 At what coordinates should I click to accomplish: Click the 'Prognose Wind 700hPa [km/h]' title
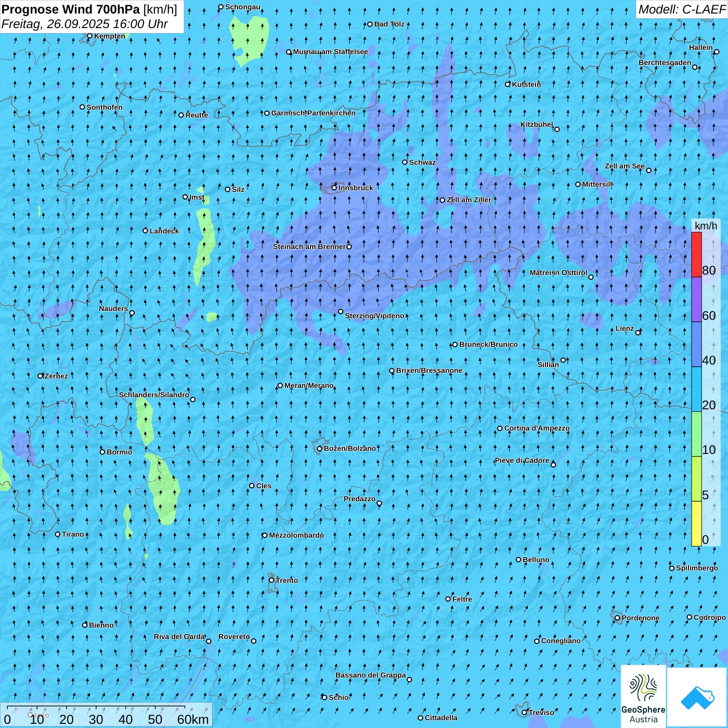pyautogui.click(x=89, y=9)
